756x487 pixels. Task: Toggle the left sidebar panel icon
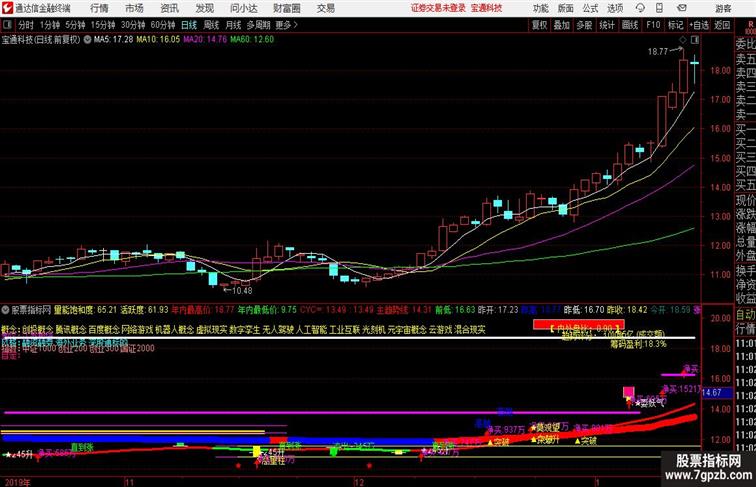(x=7, y=25)
